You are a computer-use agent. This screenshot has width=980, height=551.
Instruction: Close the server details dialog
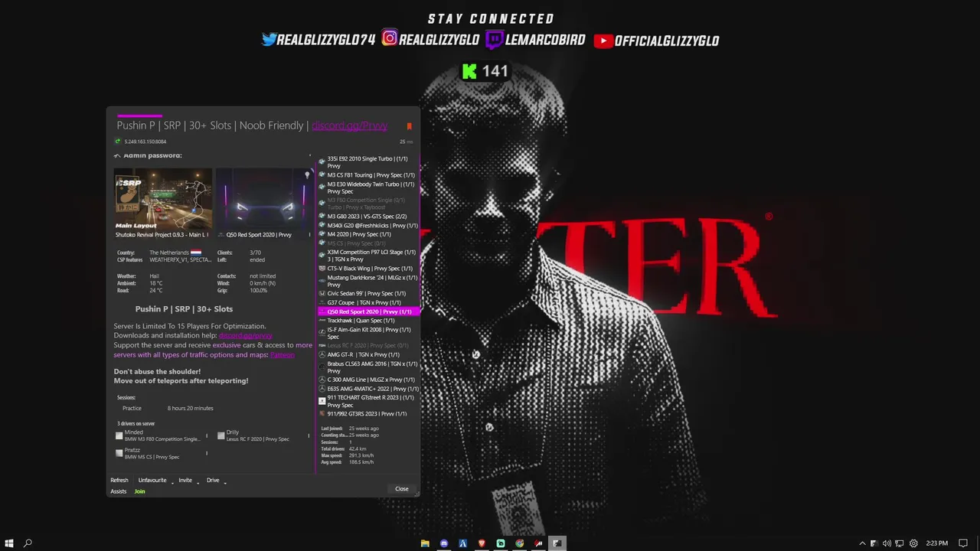point(402,489)
